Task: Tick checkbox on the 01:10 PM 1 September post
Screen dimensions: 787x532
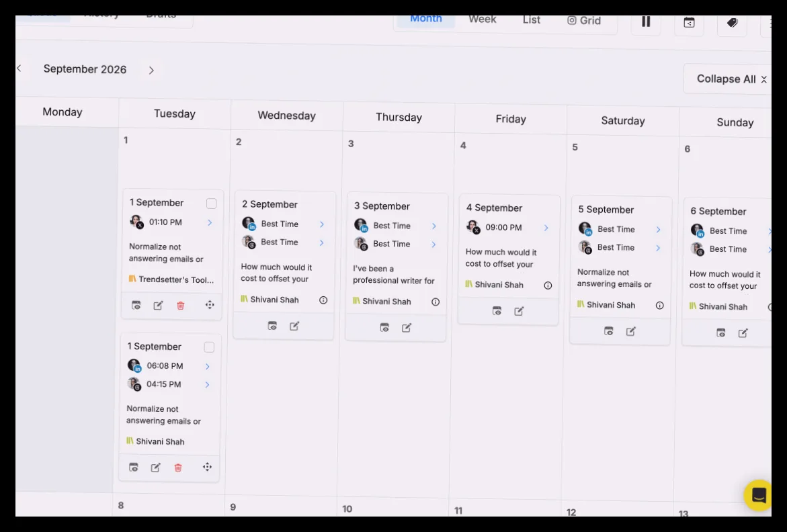Action: coord(211,203)
